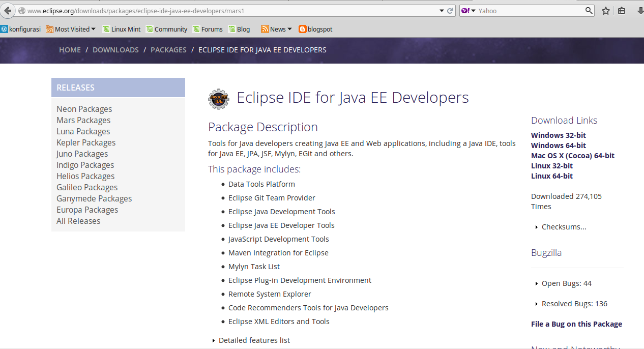Download Linux 64-bit package
The height and width of the screenshot is (349, 644).
(x=552, y=176)
